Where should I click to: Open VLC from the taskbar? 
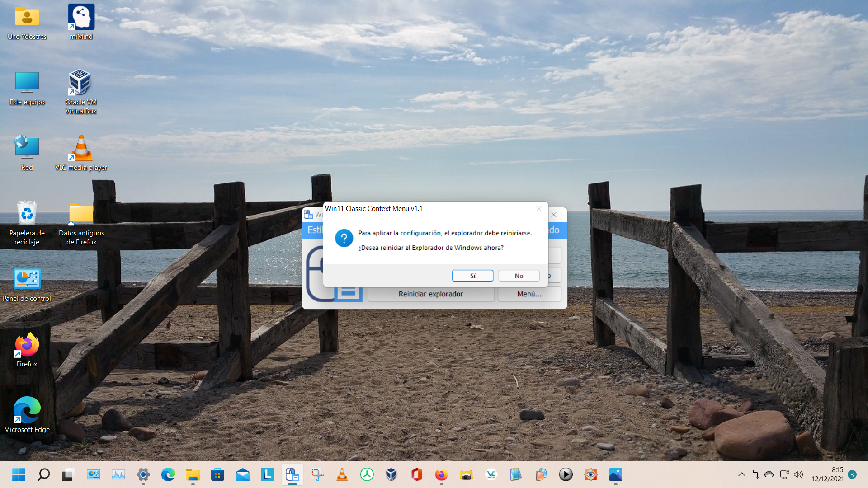342,474
